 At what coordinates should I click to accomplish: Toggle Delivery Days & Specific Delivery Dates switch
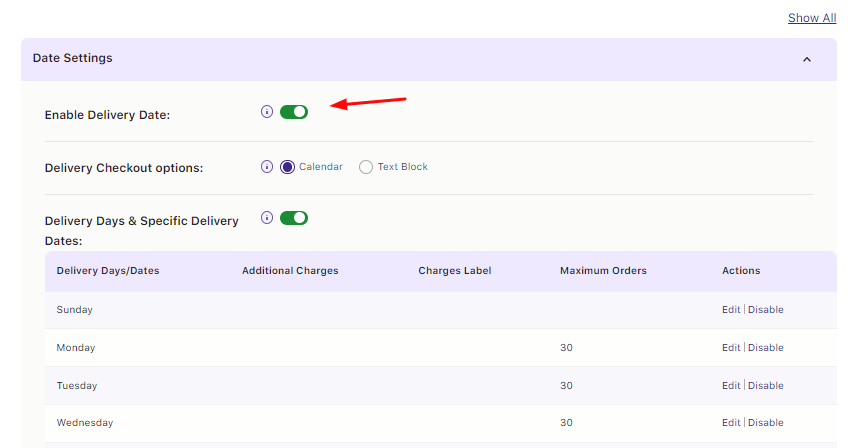(x=294, y=218)
